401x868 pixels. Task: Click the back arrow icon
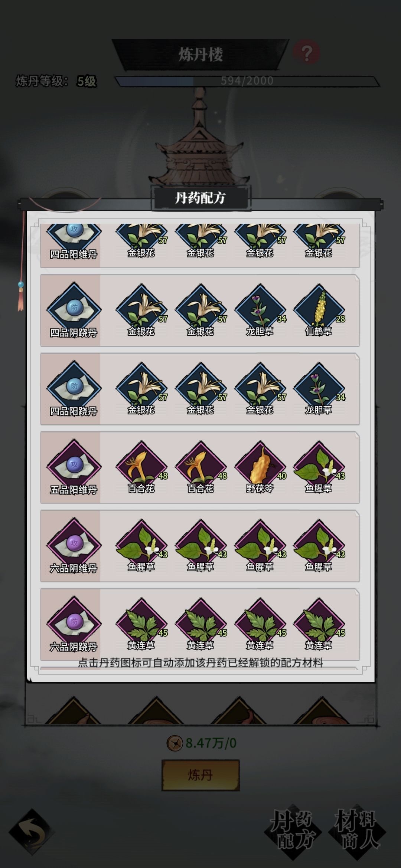(x=32, y=832)
